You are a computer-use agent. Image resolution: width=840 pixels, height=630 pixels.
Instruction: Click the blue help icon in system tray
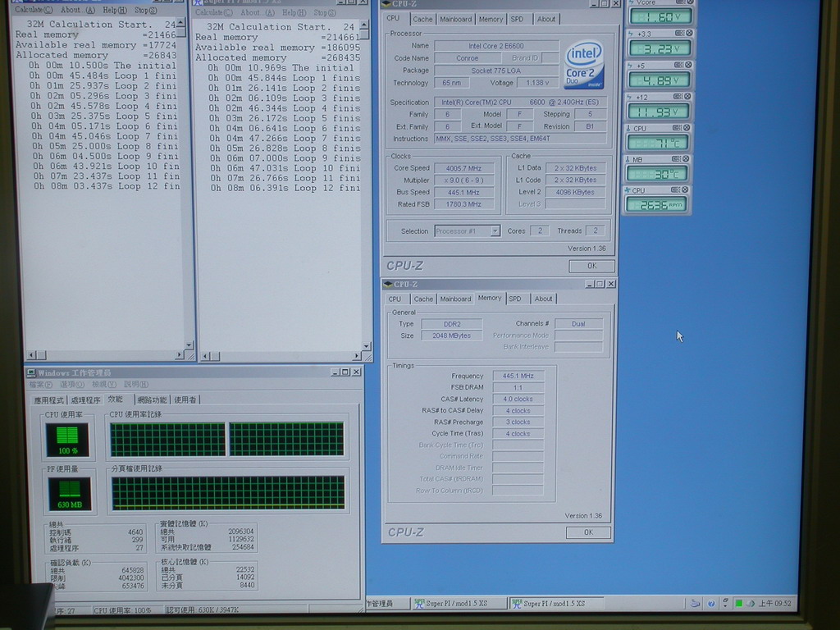pyautogui.click(x=711, y=603)
